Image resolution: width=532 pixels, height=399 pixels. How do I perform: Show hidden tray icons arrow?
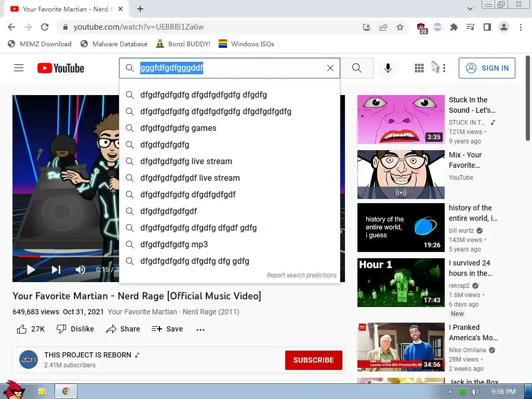[x=450, y=392]
